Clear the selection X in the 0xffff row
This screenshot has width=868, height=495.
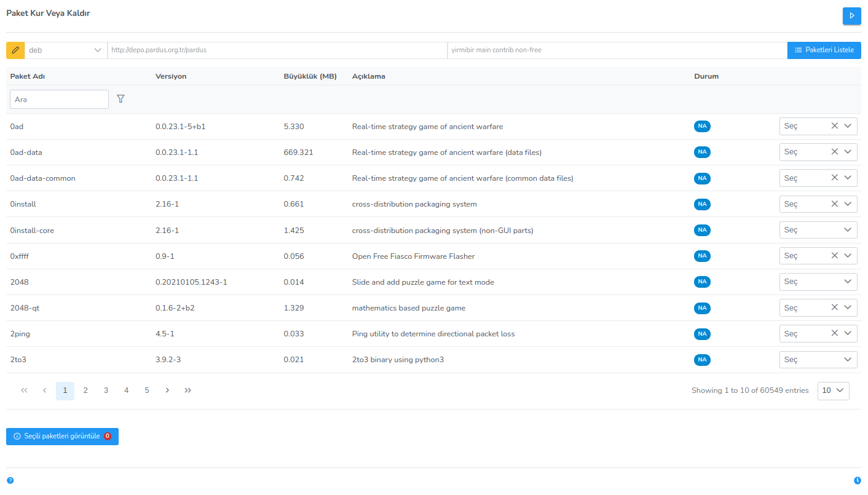pos(834,256)
